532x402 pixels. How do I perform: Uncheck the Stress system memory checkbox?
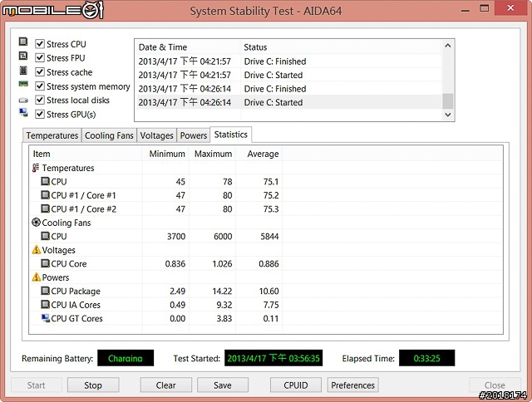40,86
